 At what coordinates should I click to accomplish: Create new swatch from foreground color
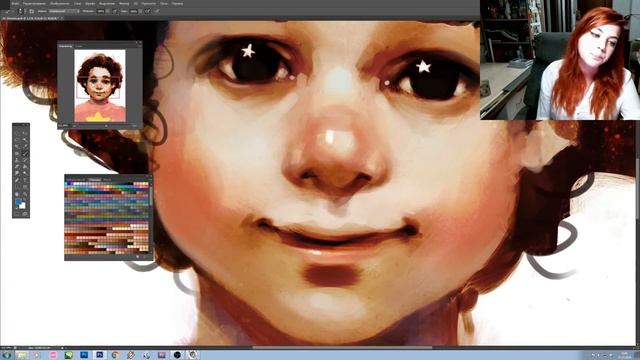[138, 257]
